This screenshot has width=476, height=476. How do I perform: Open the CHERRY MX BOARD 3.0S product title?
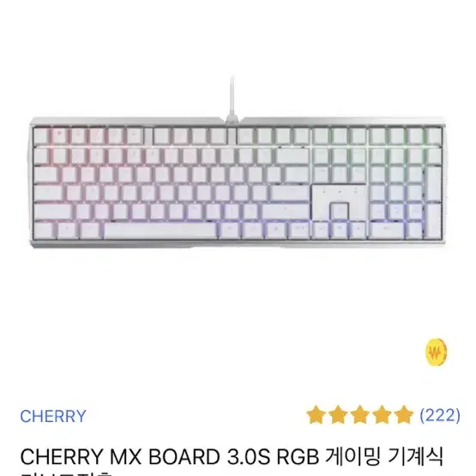point(232,457)
